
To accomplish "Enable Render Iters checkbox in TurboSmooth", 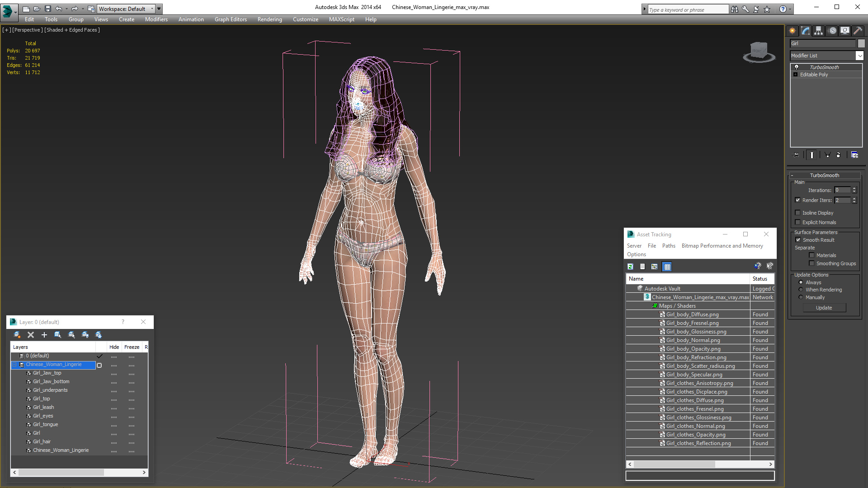I will (x=797, y=200).
